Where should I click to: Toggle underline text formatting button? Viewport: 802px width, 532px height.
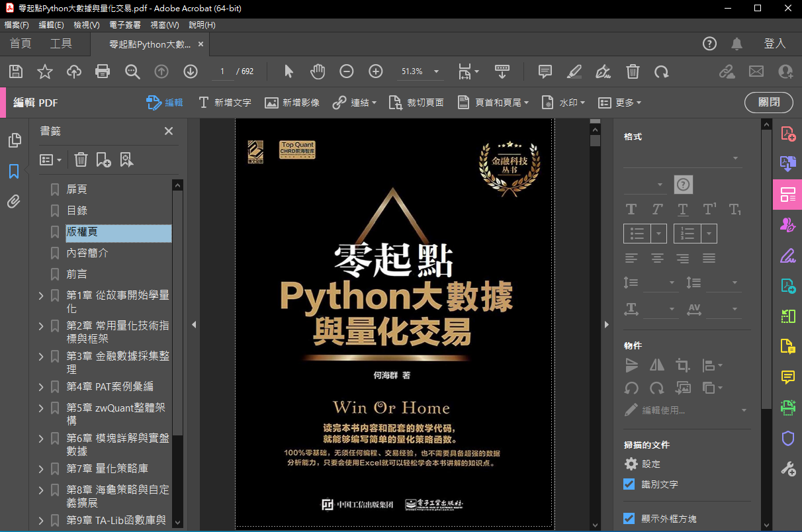click(x=683, y=210)
